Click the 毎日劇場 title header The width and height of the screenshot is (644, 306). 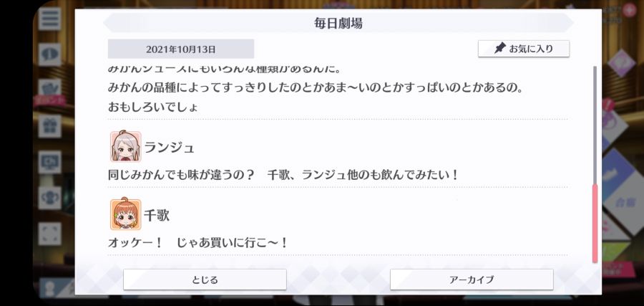(338, 24)
